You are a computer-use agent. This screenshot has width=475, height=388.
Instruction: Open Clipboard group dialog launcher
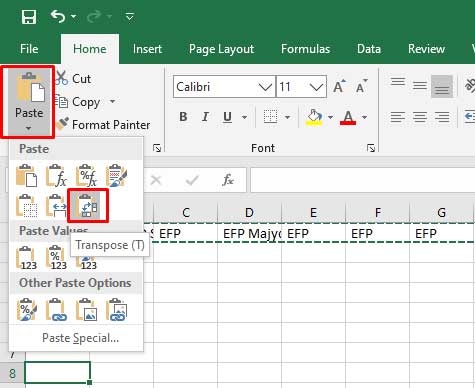tap(157, 148)
